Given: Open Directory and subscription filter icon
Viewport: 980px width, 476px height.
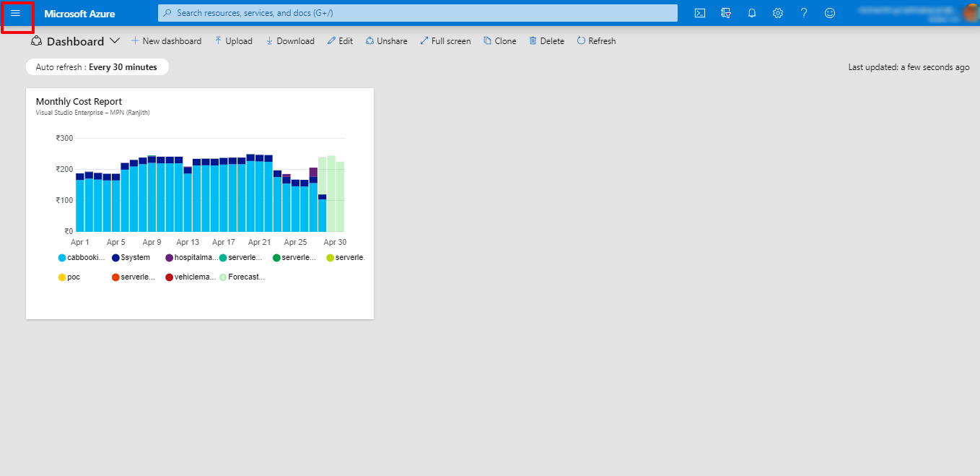Looking at the screenshot, I should click(x=726, y=13).
